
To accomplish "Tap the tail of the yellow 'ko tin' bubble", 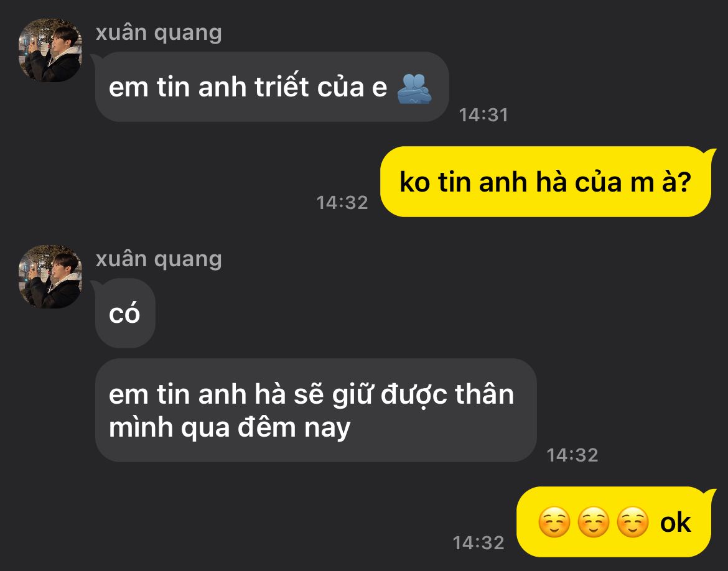I will point(711,154).
